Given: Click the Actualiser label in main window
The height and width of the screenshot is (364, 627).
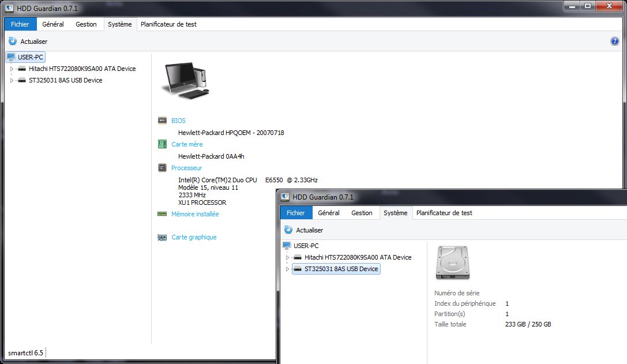Looking at the screenshot, I should pyautogui.click(x=34, y=41).
